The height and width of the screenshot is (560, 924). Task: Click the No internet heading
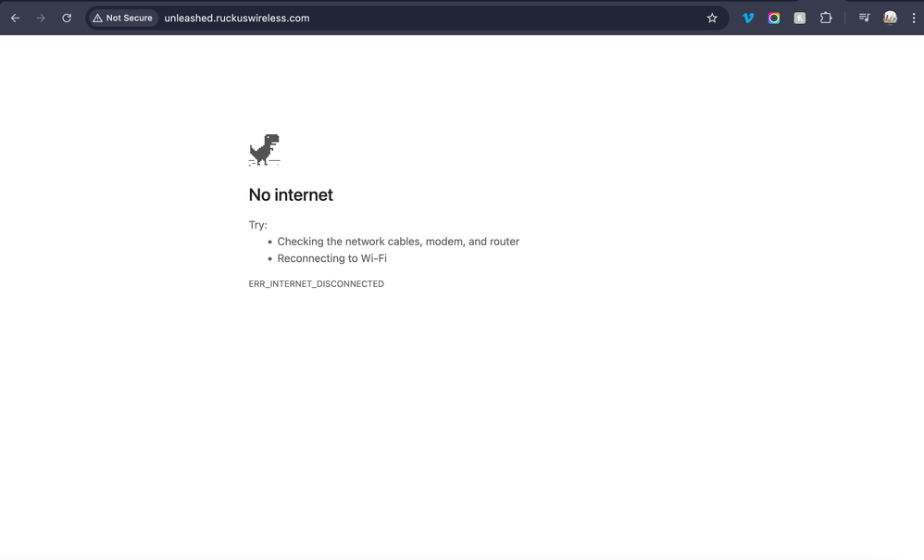(x=291, y=195)
